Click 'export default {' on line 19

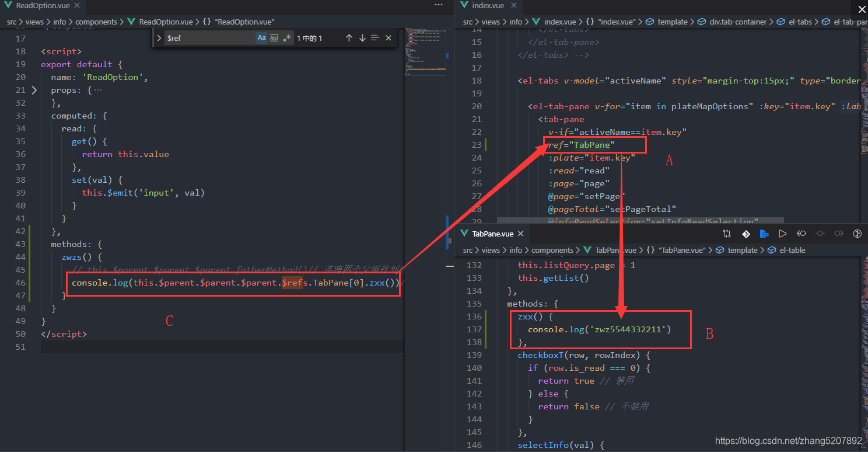click(82, 64)
